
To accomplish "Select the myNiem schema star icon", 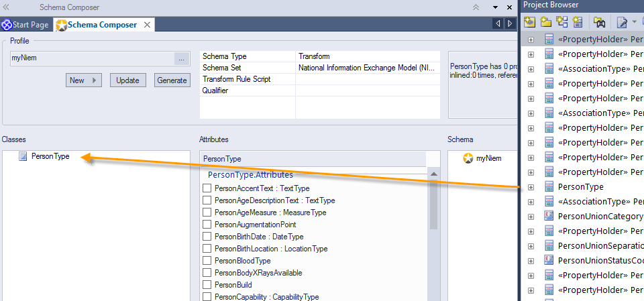I will [469, 159].
